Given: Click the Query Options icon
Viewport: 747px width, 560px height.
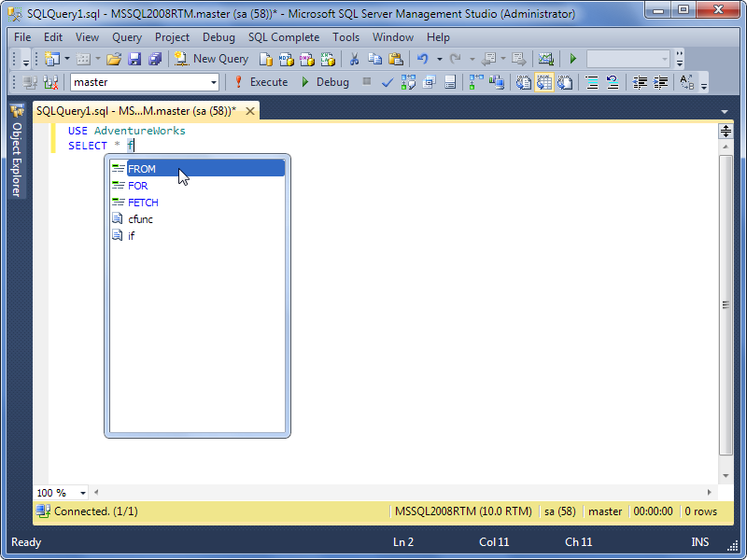Looking at the screenshot, I should coord(430,82).
